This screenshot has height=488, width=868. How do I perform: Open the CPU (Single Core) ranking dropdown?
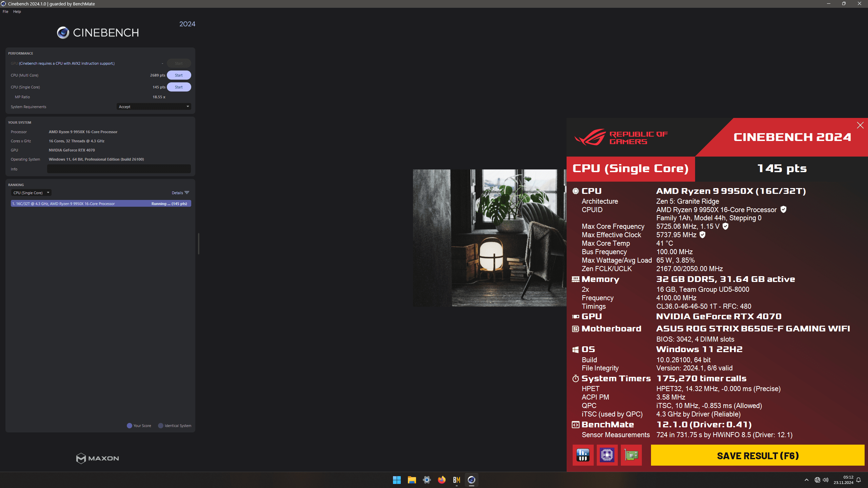click(x=31, y=193)
